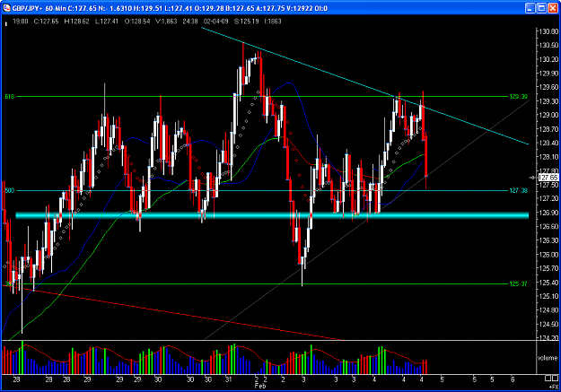This screenshot has width=561, height=392.
Task: Click the GBP/JPY+ 60-Min window title
Action: (39, 8)
